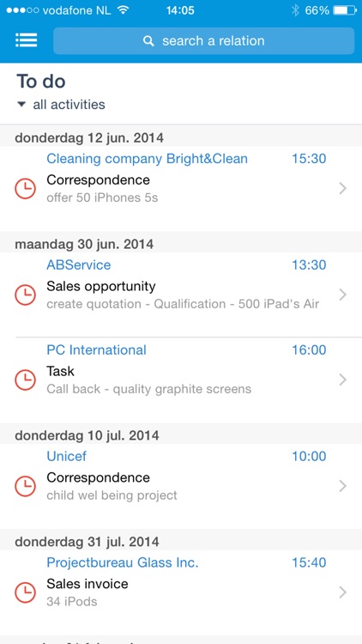Expand the all activities filter dropdown

click(x=61, y=104)
